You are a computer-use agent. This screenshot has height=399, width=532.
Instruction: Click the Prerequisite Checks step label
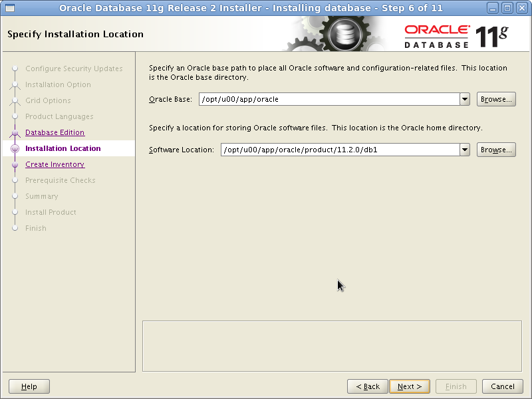coord(61,180)
